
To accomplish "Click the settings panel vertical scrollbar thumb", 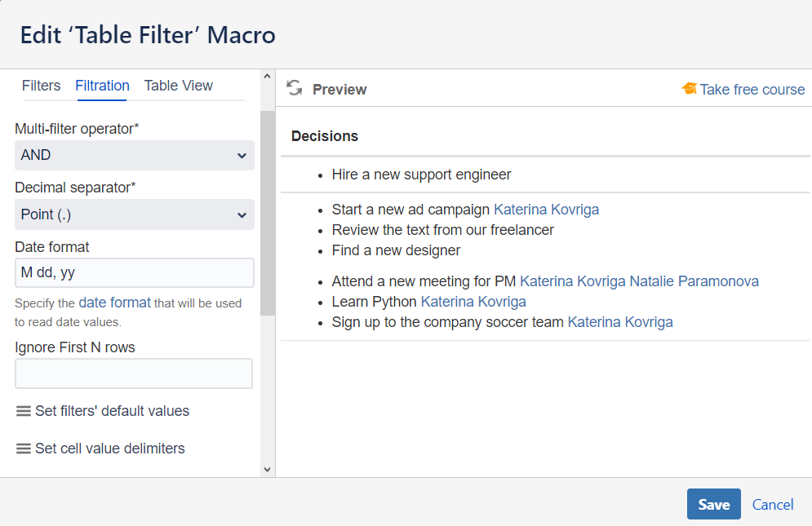I will click(x=267, y=212).
